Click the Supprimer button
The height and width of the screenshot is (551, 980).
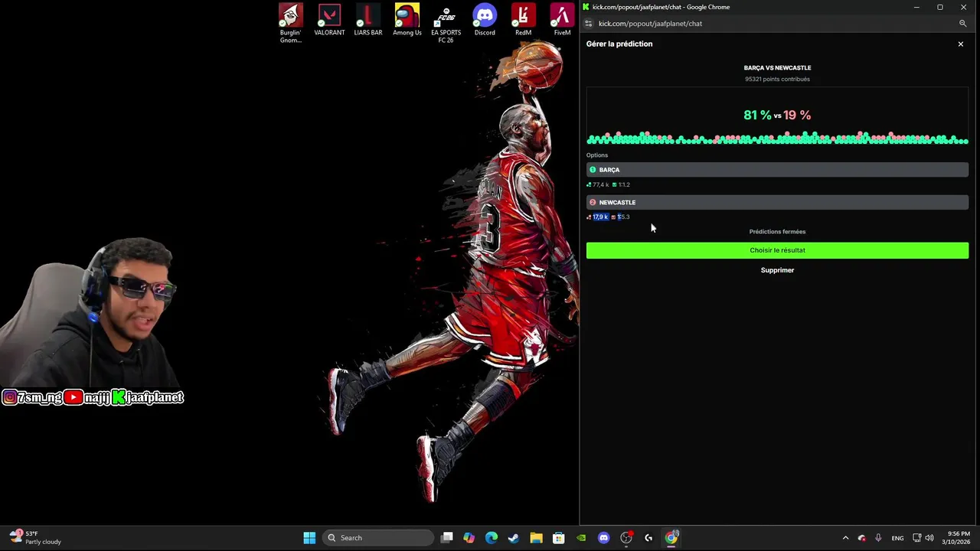pos(777,270)
